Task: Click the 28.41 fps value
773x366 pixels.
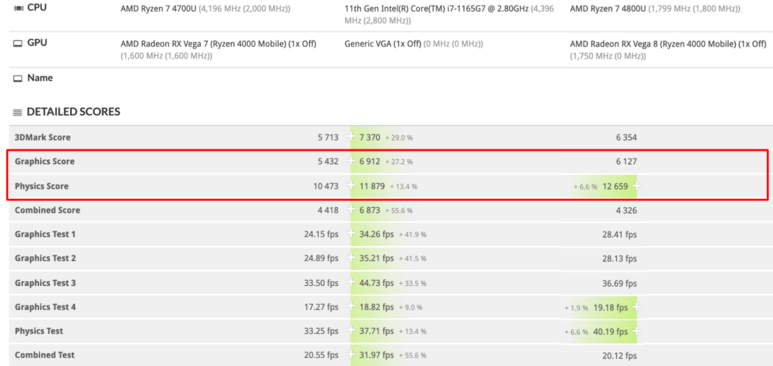Action: 619,234
